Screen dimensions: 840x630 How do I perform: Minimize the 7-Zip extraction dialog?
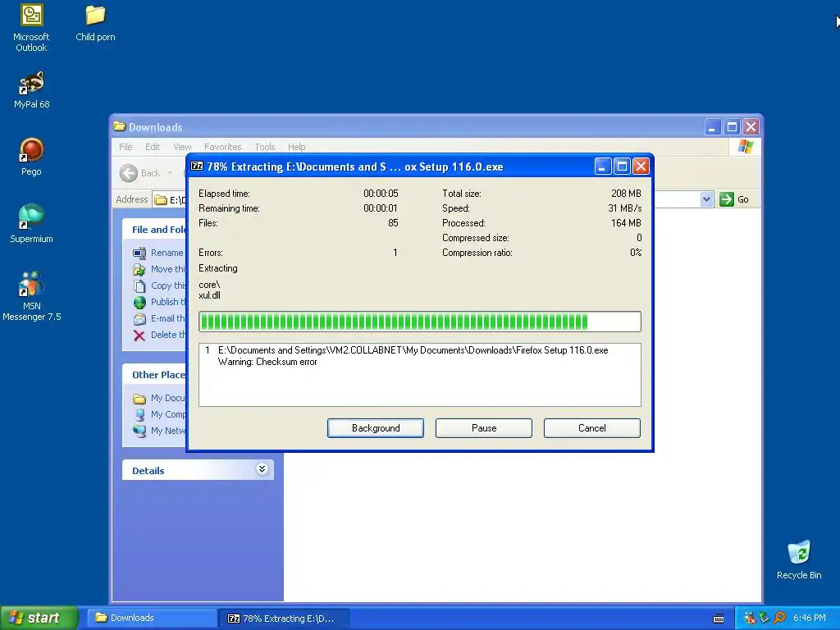603,167
